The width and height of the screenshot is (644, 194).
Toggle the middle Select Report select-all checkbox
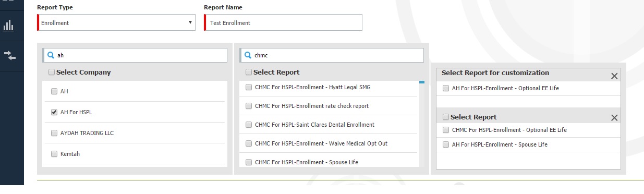tap(249, 72)
